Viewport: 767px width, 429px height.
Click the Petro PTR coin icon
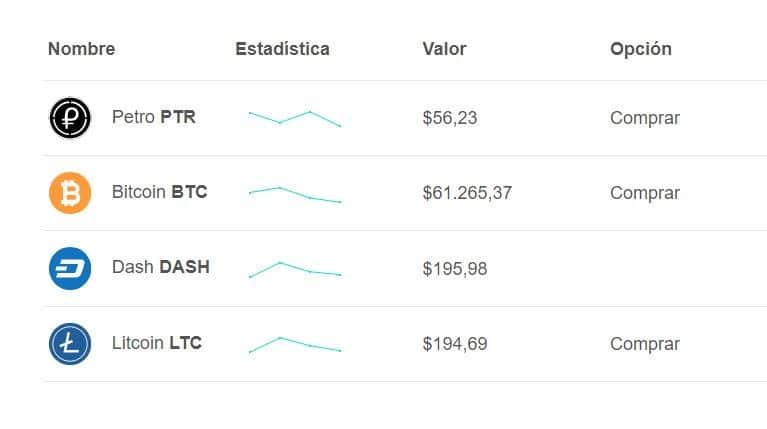[70, 118]
